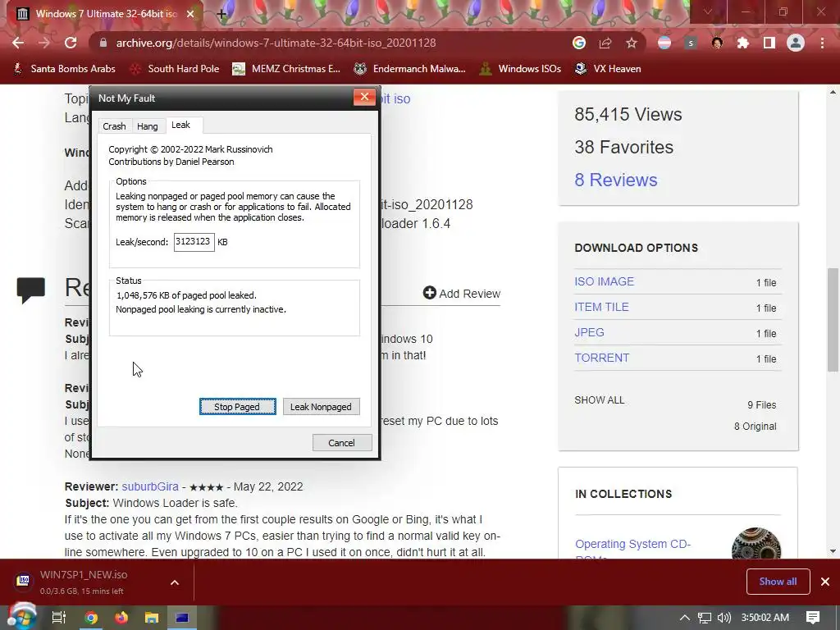Click the reviews speech bubble icon
The width and height of the screenshot is (840, 630).
(x=30, y=290)
